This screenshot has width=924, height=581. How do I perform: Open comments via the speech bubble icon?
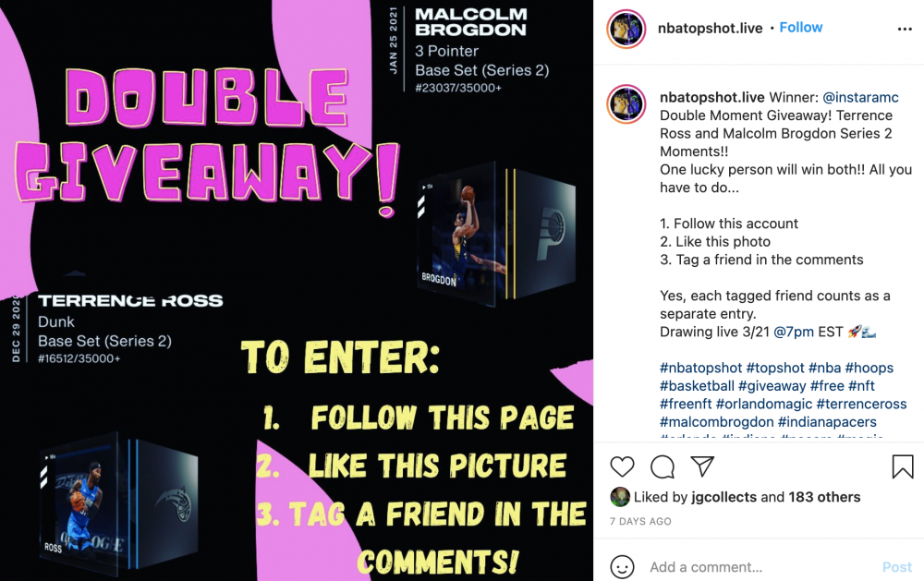point(663,466)
